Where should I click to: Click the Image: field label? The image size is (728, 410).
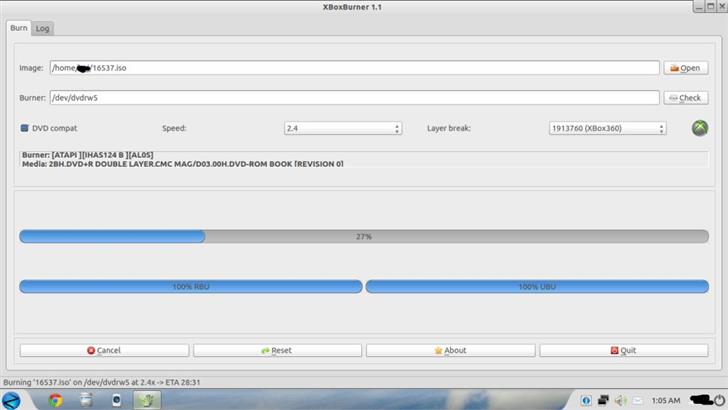click(31, 68)
